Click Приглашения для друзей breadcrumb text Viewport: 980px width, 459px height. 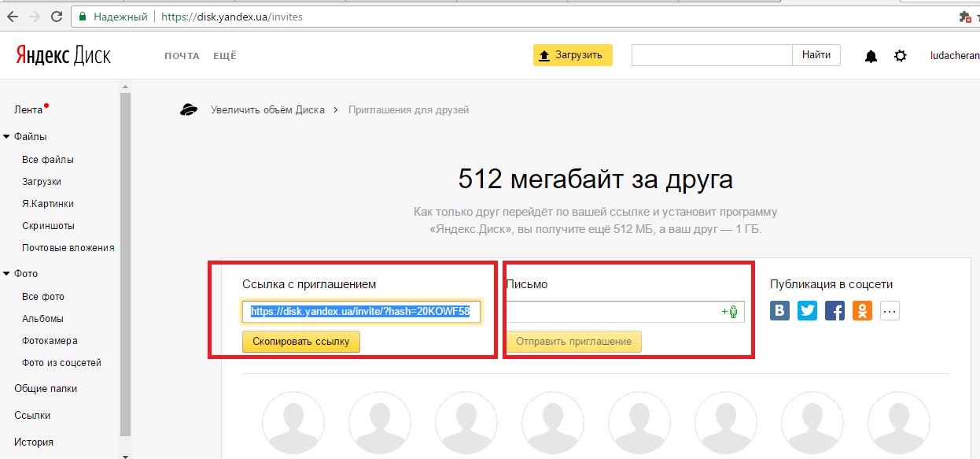(x=408, y=110)
